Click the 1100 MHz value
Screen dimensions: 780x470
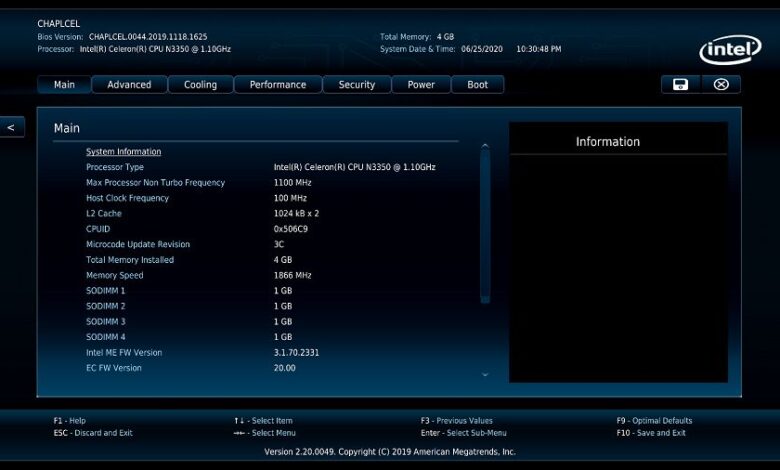[x=292, y=183]
